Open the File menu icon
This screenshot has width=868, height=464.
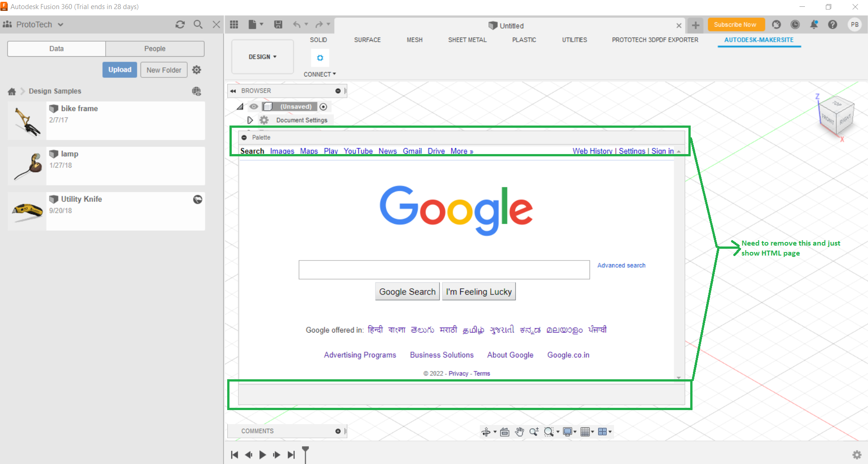click(255, 24)
